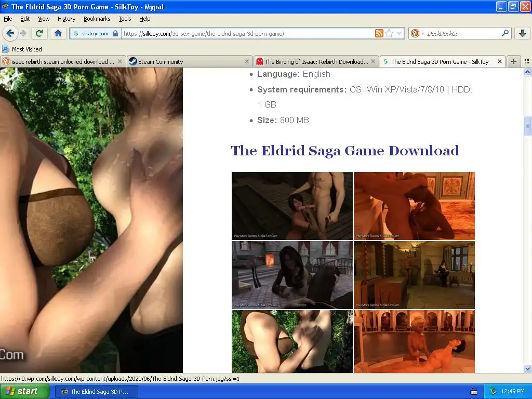Click the safely remove hardware tray icon
Viewport: 532px width, 399px height.
pyautogui.click(x=494, y=391)
